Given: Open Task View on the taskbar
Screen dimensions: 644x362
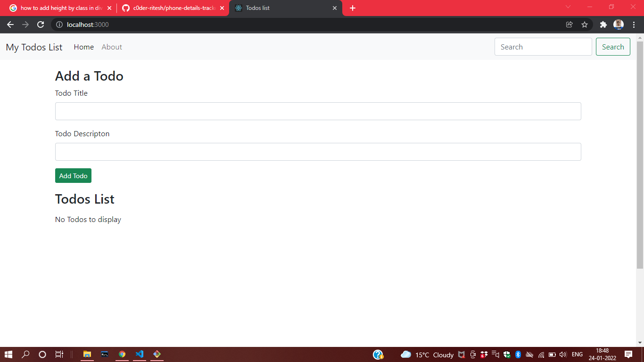Looking at the screenshot, I should click(x=59, y=354).
